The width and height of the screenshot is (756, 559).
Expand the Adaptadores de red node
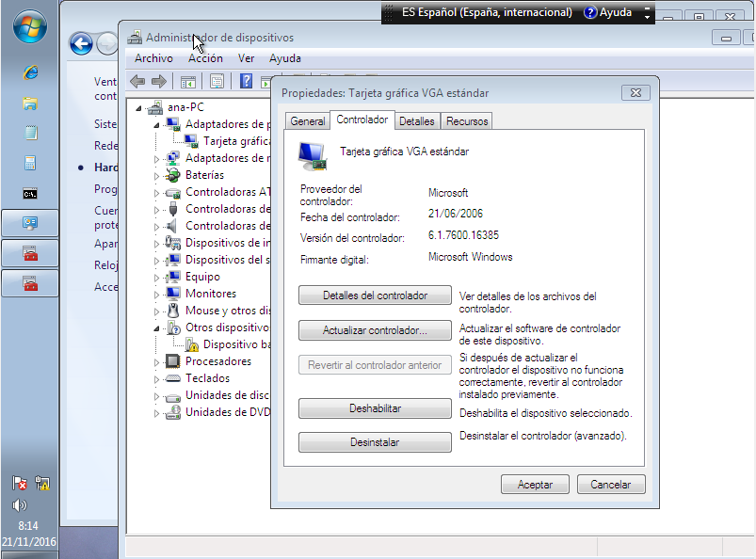point(156,158)
